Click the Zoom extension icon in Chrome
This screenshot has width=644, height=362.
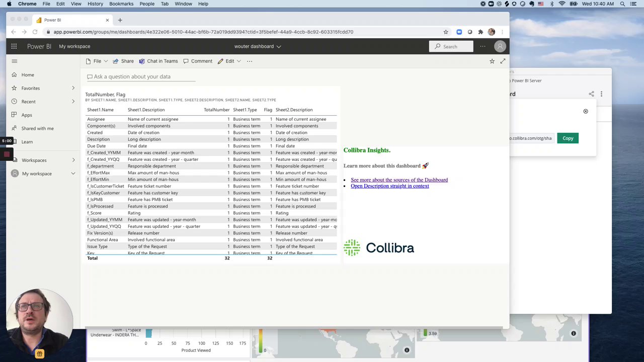click(x=459, y=32)
